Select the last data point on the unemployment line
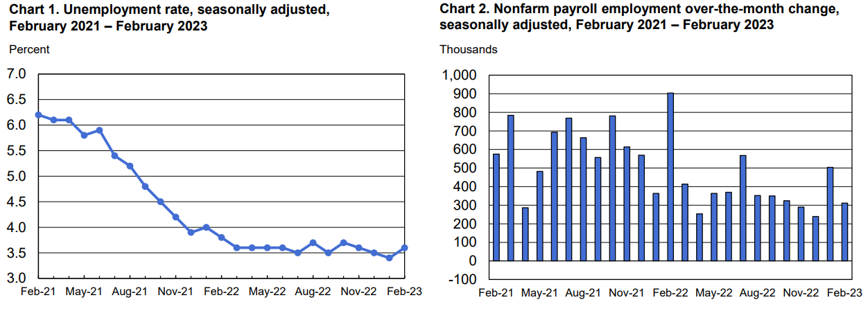868x309 pixels. 404,248
